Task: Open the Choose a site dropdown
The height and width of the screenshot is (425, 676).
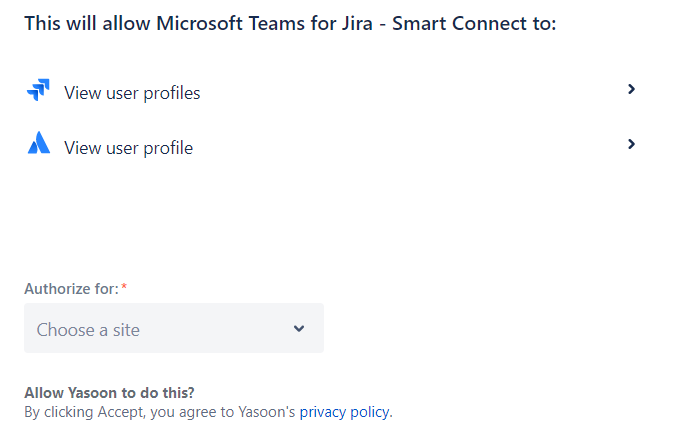Action: click(173, 329)
